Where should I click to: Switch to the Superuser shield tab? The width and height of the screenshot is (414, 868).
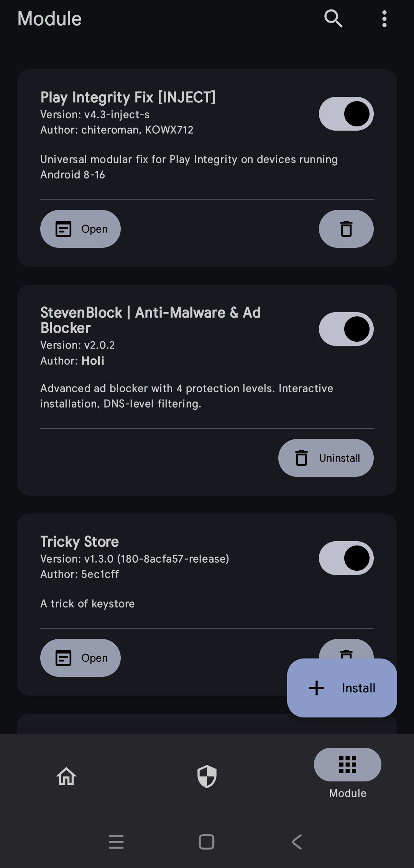click(207, 776)
